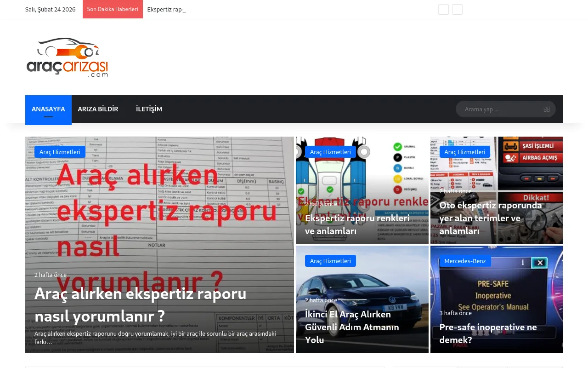Open the search icon in the navbar
Screen dimensions: 588x368
click(x=546, y=109)
